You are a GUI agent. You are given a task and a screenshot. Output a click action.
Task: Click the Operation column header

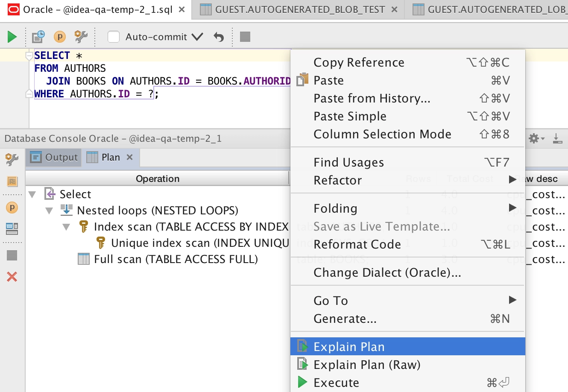[158, 178]
